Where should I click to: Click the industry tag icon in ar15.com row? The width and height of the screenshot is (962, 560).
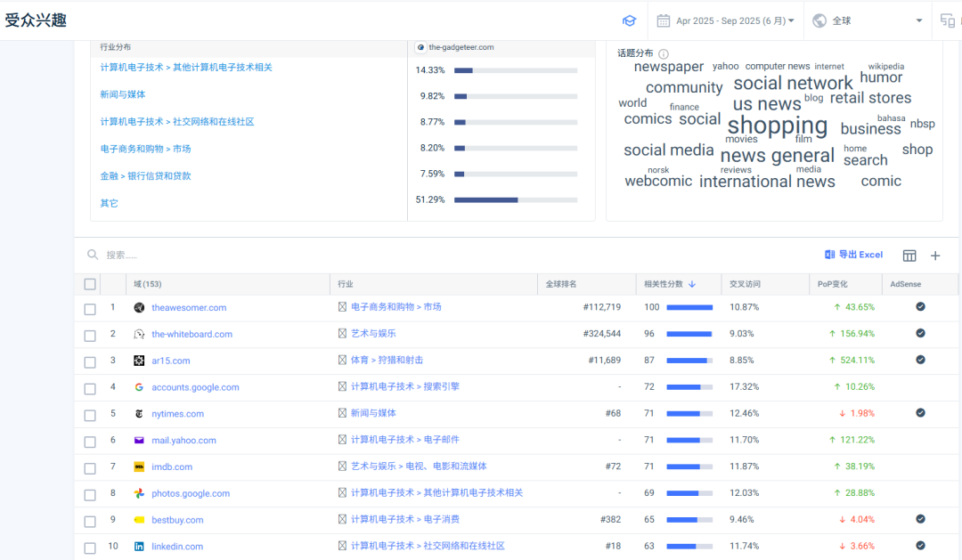coord(342,360)
